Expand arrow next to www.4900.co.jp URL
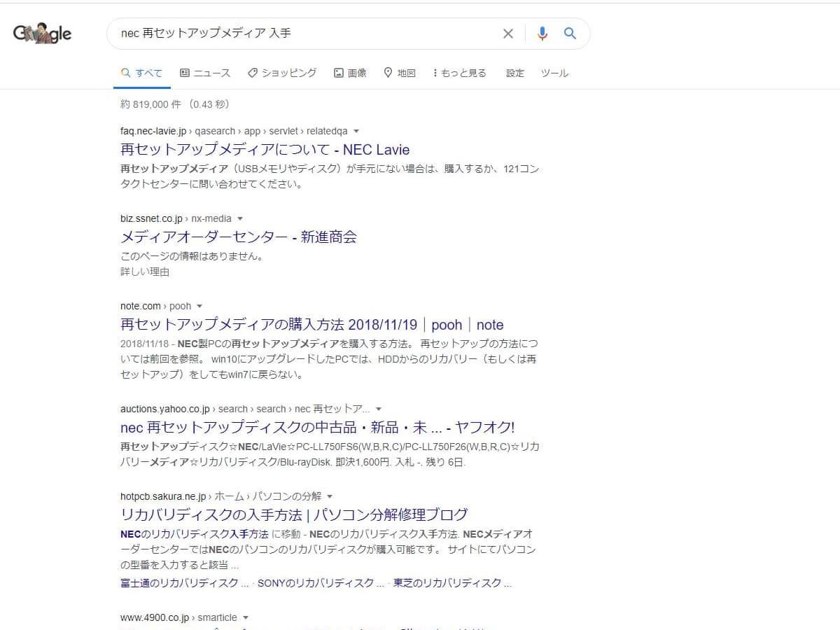The height and width of the screenshot is (630, 840). pos(246,618)
